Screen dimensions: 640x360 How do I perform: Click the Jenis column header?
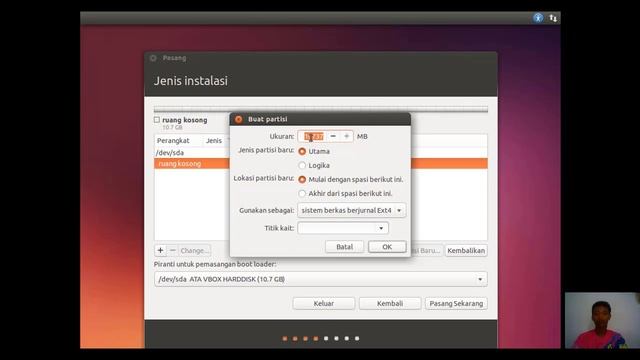pos(214,140)
